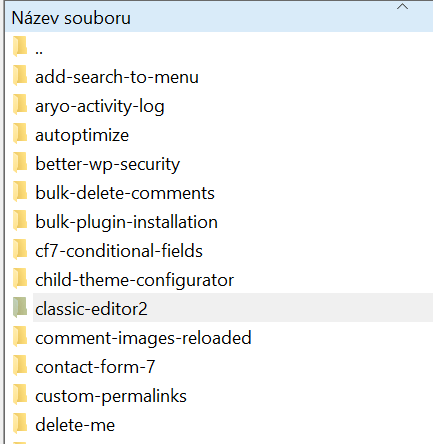Select the delete-me folder icon
The width and height of the screenshot is (433, 444).
[20, 424]
